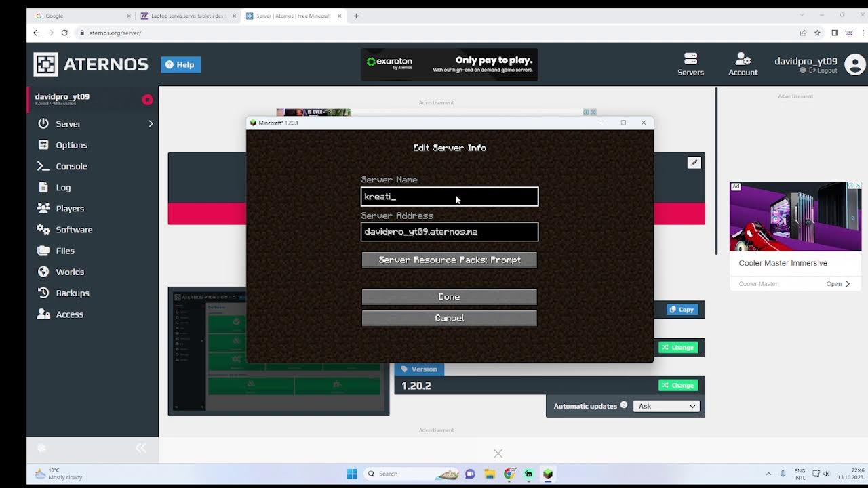This screenshot has height=488, width=868.
Task: Open Software in the sidebar
Action: (74, 230)
